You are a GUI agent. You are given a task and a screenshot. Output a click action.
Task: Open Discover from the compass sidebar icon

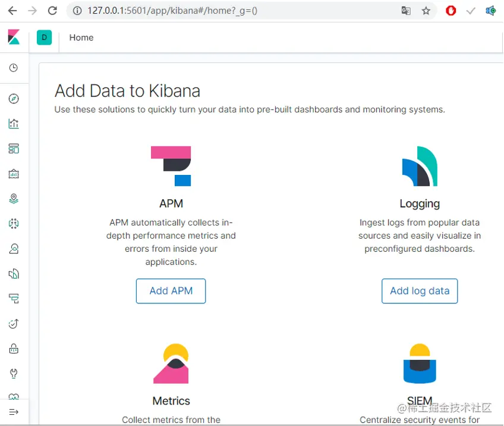(x=14, y=99)
